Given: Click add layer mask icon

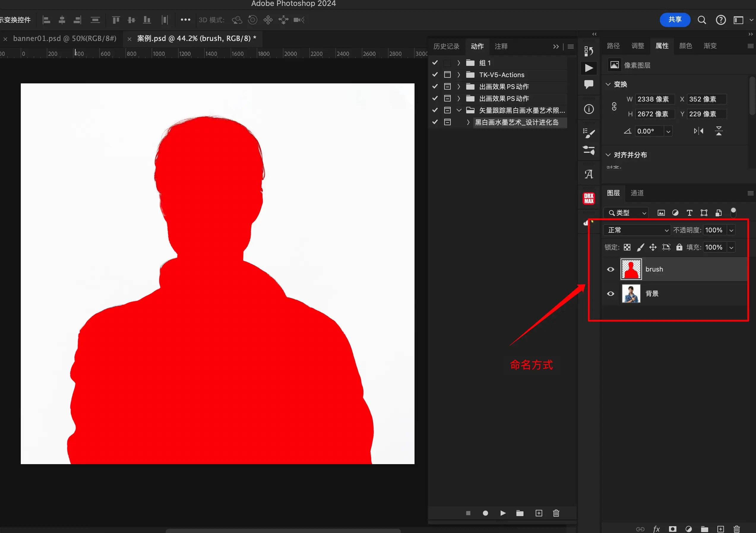Looking at the screenshot, I should (672, 529).
